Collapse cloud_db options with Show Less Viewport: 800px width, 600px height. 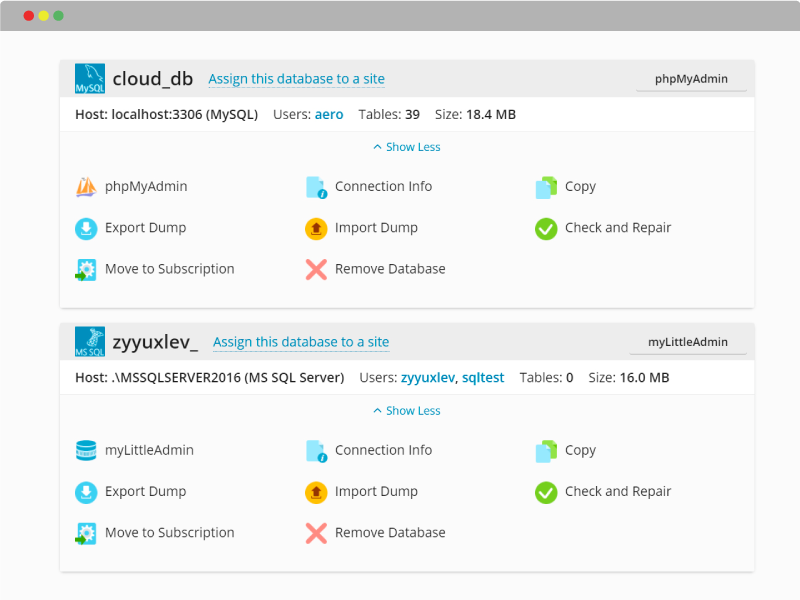tap(407, 147)
